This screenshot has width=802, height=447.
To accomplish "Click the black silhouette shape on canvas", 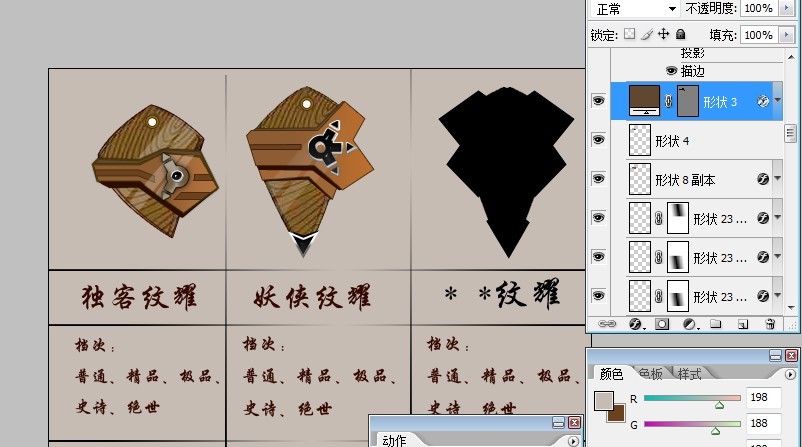I will pyautogui.click(x=507, y=170).
